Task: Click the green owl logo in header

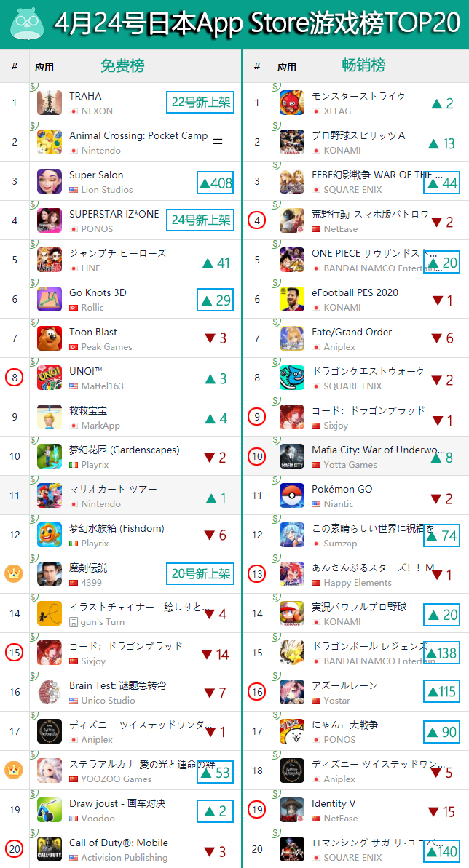Action: [x=27, y=24]
